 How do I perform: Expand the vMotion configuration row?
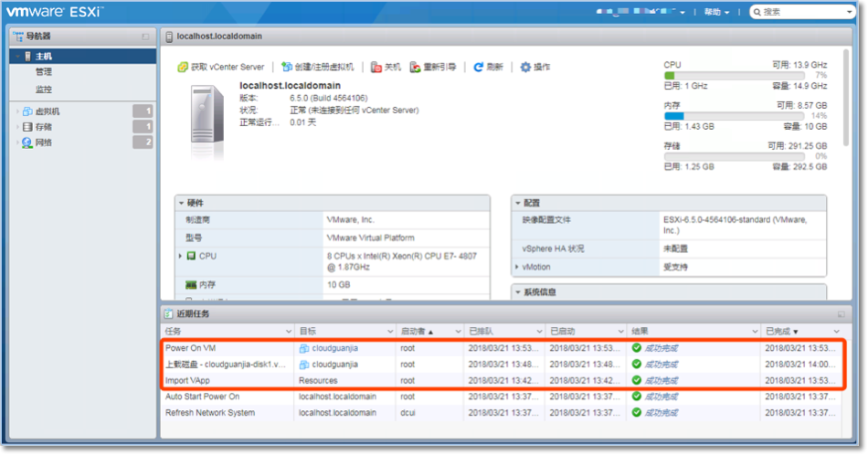point(517,267)
